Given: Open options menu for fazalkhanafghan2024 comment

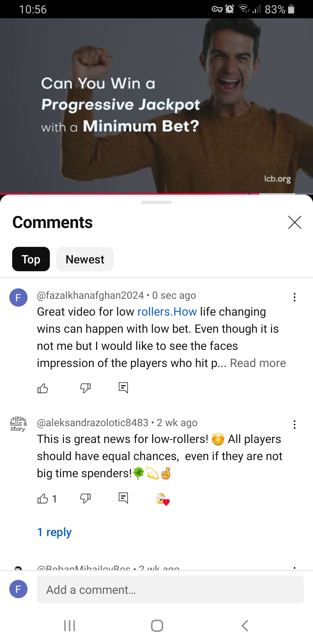Looking at the screenshot, I should [294, 297].
